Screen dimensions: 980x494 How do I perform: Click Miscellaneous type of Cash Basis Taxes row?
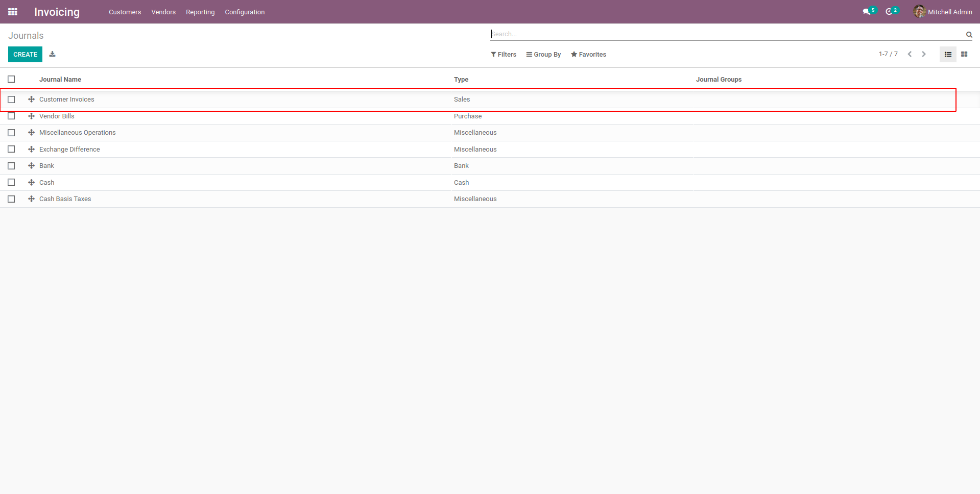click(475, 199)
